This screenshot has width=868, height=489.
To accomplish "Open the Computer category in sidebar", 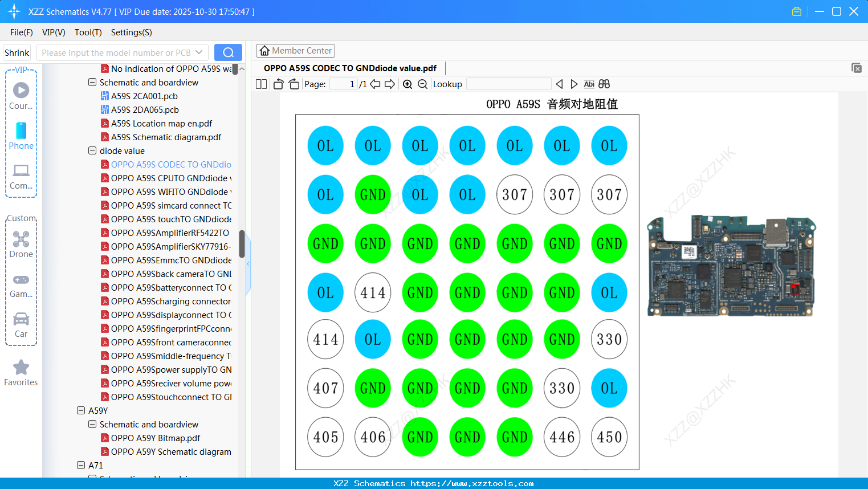I will pyautogui.click(x=21, y=177).
